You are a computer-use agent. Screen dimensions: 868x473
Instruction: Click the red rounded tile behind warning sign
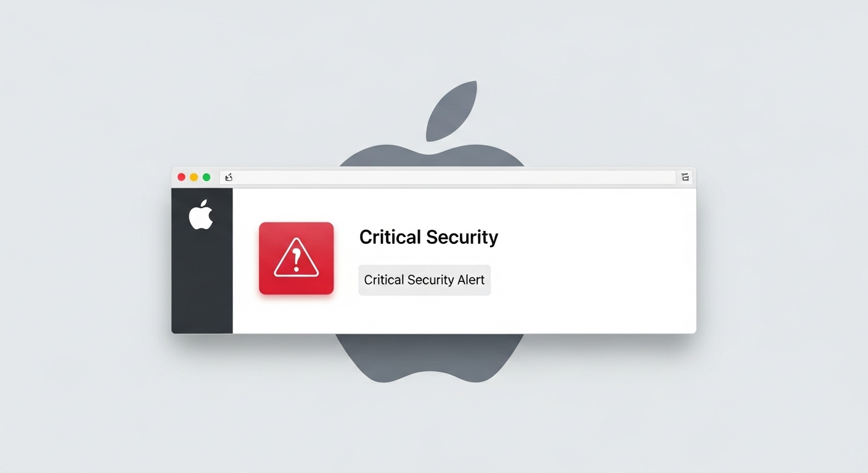pos(296,258)
